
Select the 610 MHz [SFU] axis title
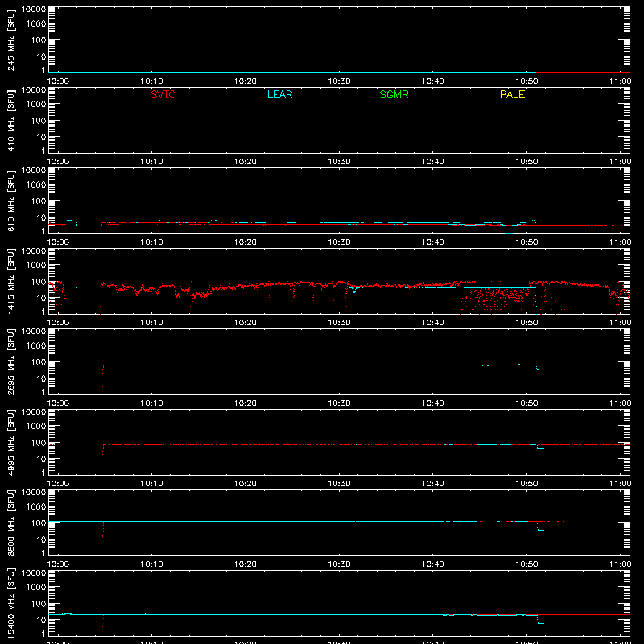coord(10,200)
